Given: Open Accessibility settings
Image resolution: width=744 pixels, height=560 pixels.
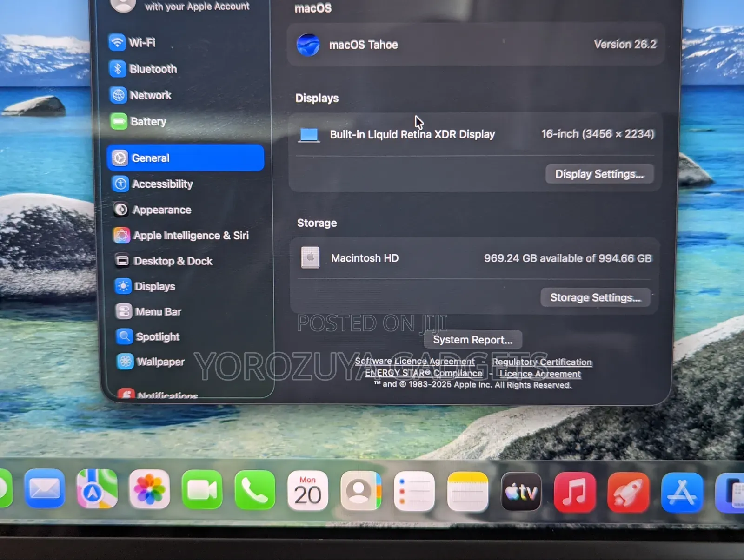Looking at the screenshot, I should click(153, 184).
